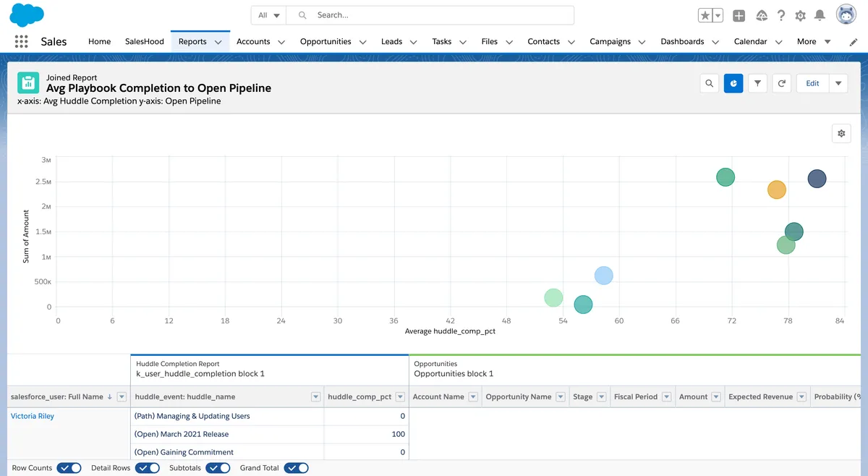Viewport: 868px width, 476px height.
Task: Open the favorites list dropdown arrow
Action: click(718, 15)
